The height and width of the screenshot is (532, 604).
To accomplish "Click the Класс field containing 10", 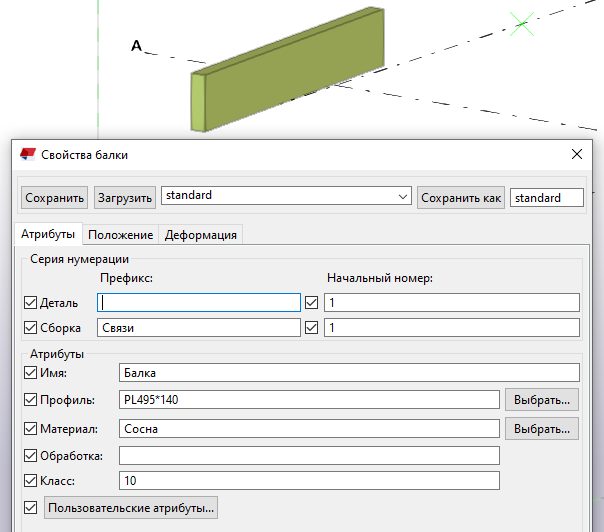I will pos(309,481).
